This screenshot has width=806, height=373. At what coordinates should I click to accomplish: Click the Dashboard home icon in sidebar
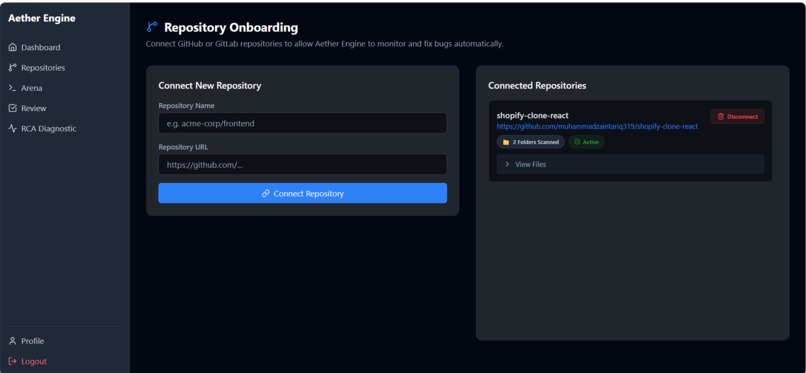[x=13, y=47]
